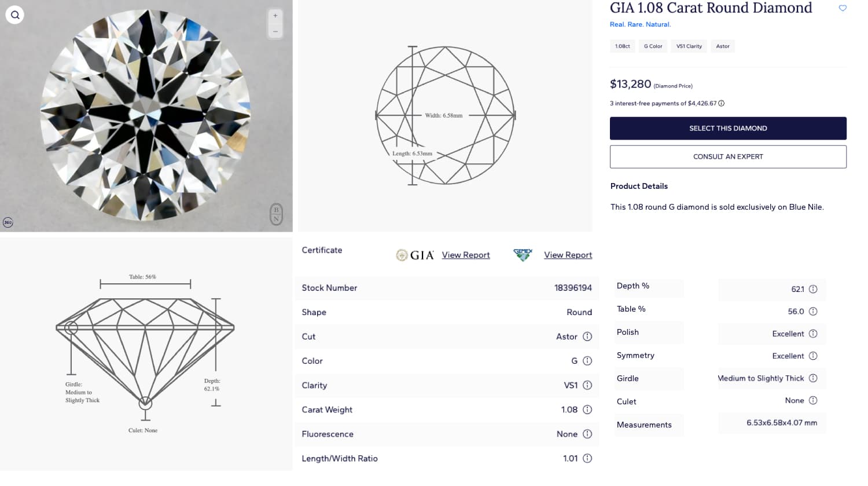Open the GIA View Report link
This screenshot has height=486, width=868.
[465, 255]
